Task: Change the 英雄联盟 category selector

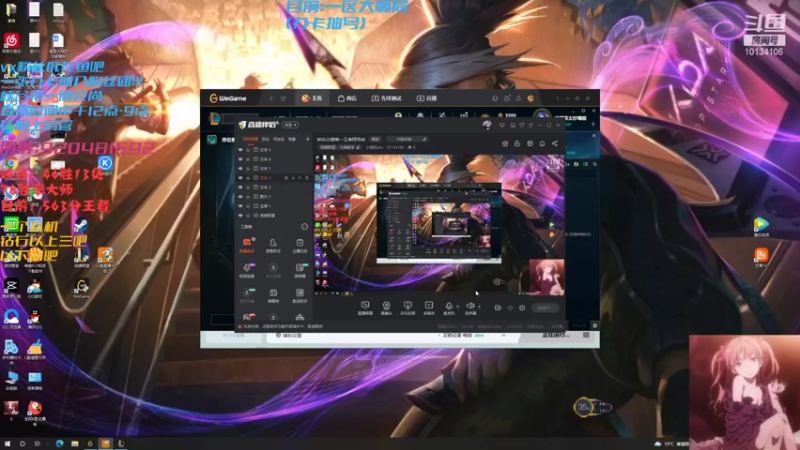Action: click(340, 147)
